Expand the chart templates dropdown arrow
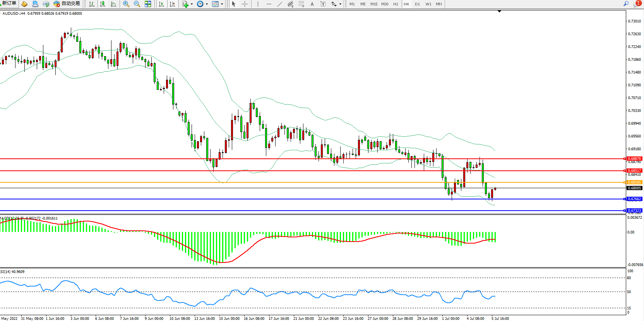This screenshot has height=321, width=644. tap(222, 4)
